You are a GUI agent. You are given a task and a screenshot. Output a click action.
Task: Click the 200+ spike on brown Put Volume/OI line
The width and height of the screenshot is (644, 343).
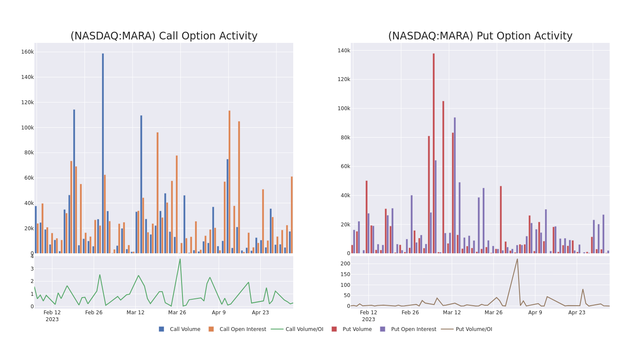[517, 259]
